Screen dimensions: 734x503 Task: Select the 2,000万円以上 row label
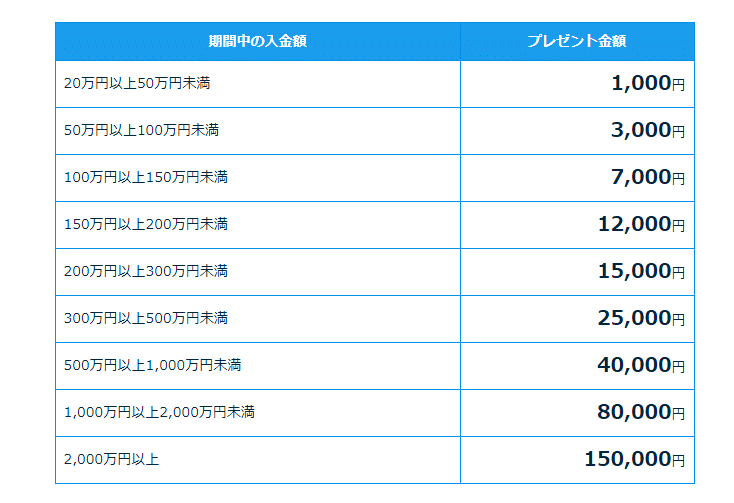(111, 459)
